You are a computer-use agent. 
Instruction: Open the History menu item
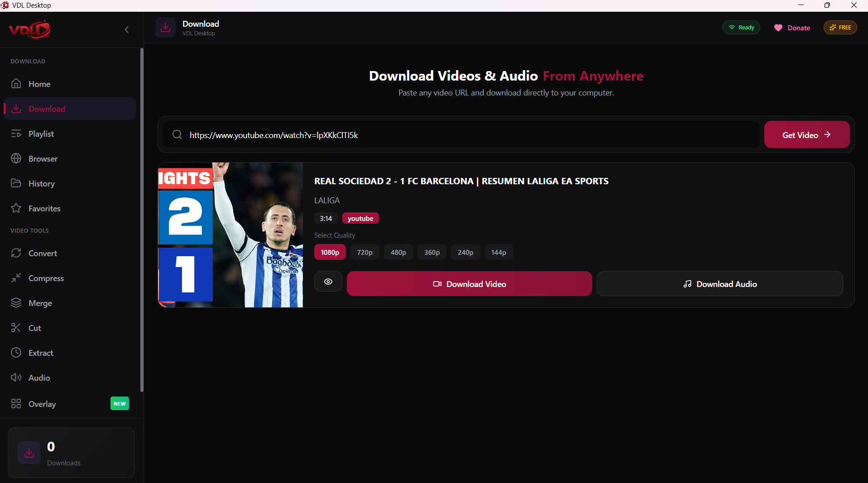(41, 183)
